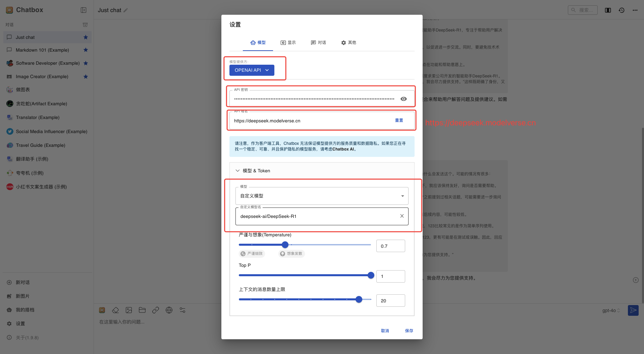Open 设置 from the sidebar
The height and width of the screenshot is (354, 644).
pos(47,323)
